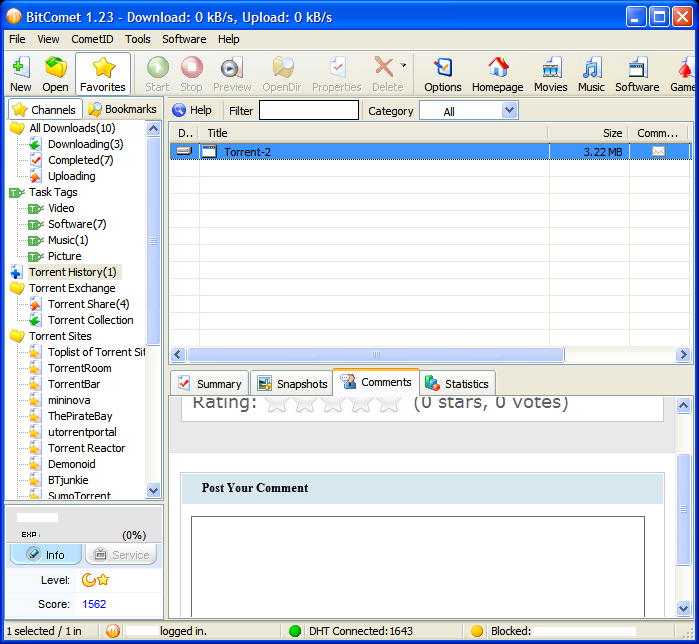Open the Help menu

click(229, 39)
